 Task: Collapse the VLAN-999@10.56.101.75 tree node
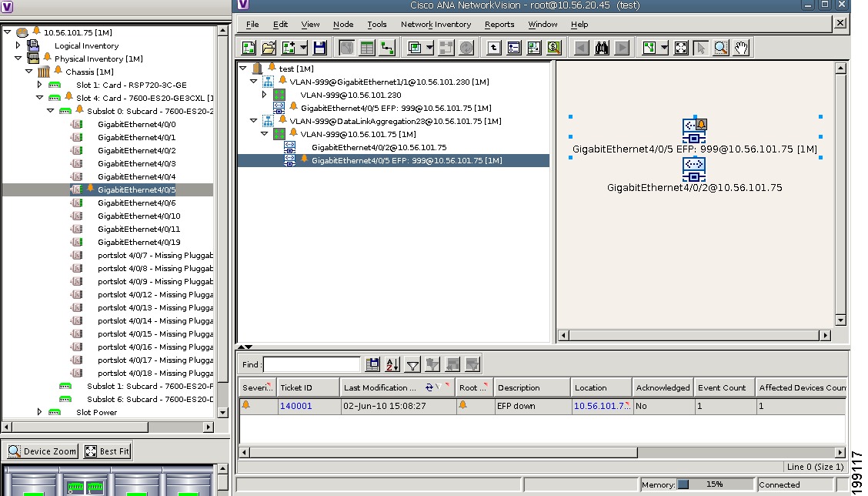tap(265, 134)
